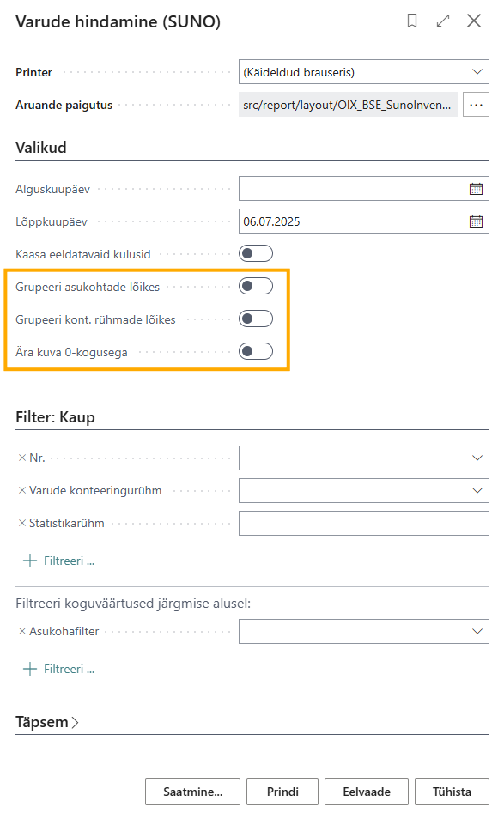Image resolution: width=504 pixels, height=813 pixels.
Task: Click into the Statistikarühm input field
Action: click(x=363, y=523)
